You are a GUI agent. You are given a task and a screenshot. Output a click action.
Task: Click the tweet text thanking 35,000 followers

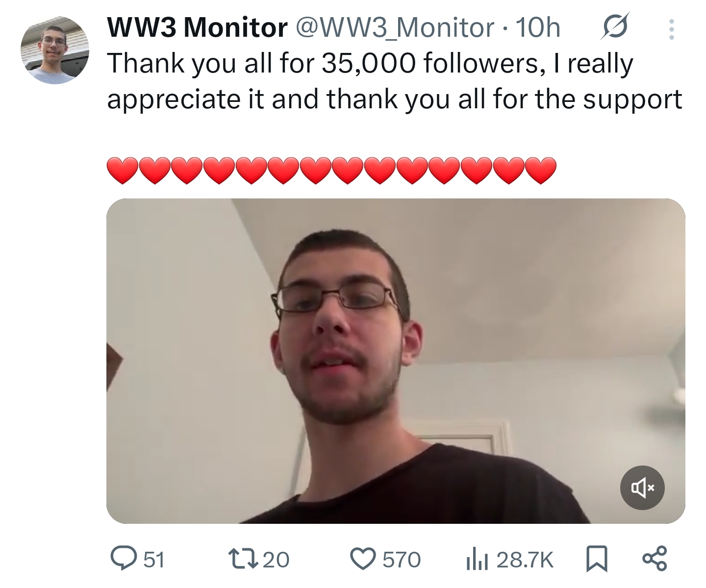(394, 81)
